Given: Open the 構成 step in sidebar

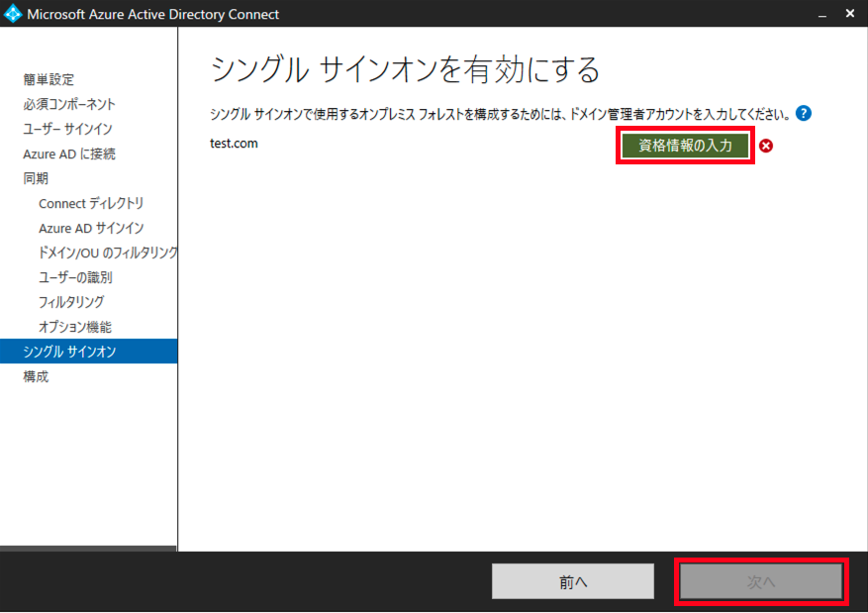Looking at the screenshot, I should coord(36,376).
